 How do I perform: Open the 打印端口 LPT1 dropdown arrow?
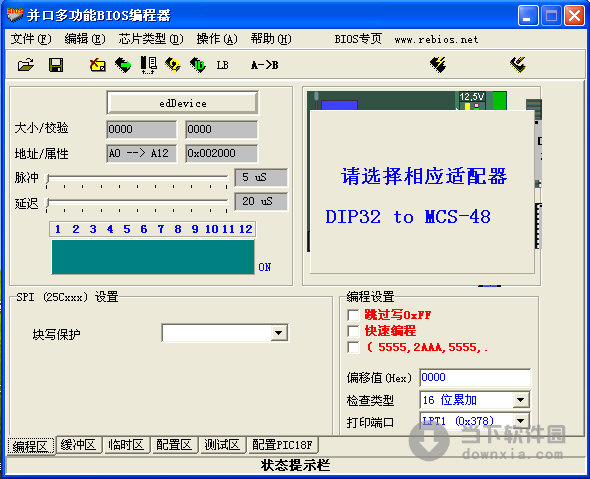521,421
